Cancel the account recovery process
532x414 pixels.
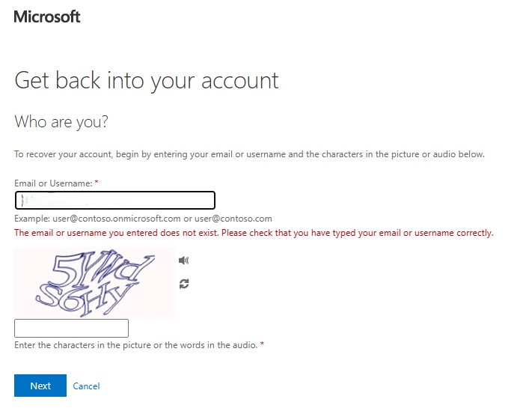click(x=86, y=386)
